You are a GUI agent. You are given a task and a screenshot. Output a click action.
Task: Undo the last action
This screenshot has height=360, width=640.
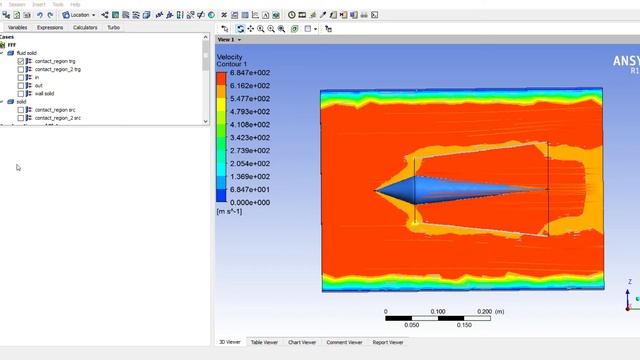40,15
